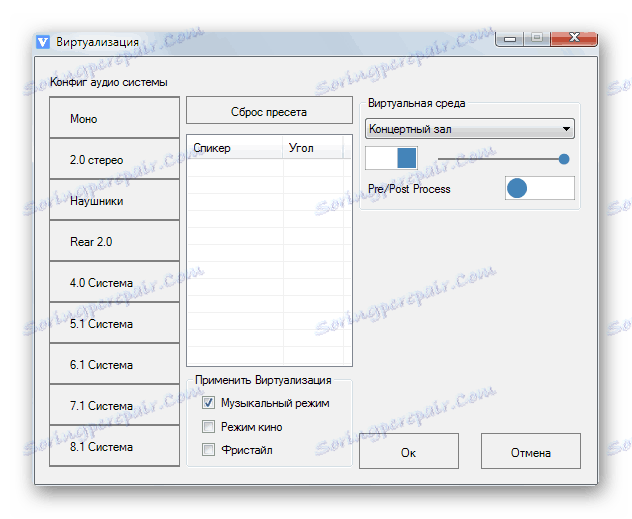This screenshot has height=519, width=632.
Task: Click the Угол column header
Action: [x=313, y=147]
